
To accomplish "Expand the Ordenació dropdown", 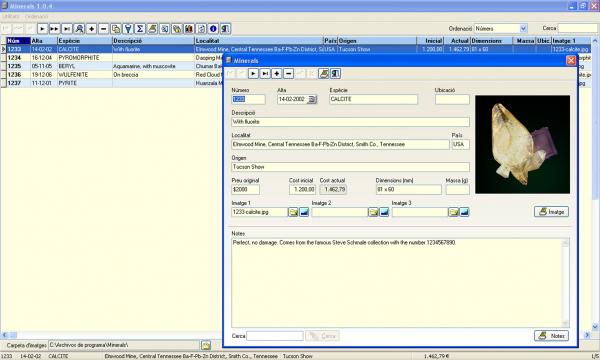I will click(x=523, y=29).
